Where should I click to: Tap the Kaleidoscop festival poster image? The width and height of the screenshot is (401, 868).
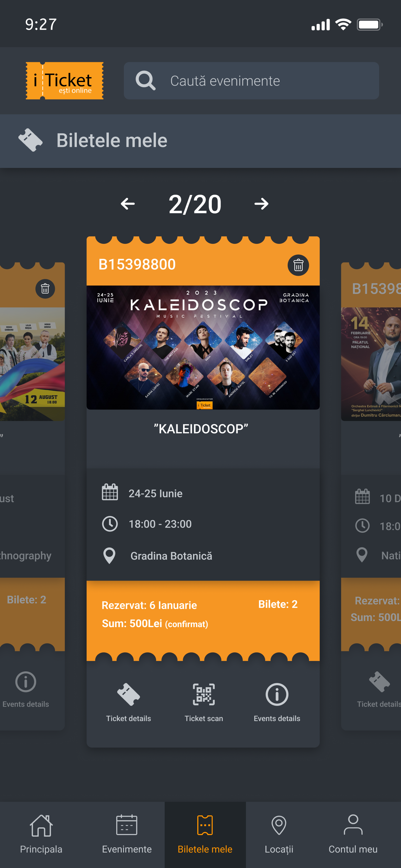[203, 347]
